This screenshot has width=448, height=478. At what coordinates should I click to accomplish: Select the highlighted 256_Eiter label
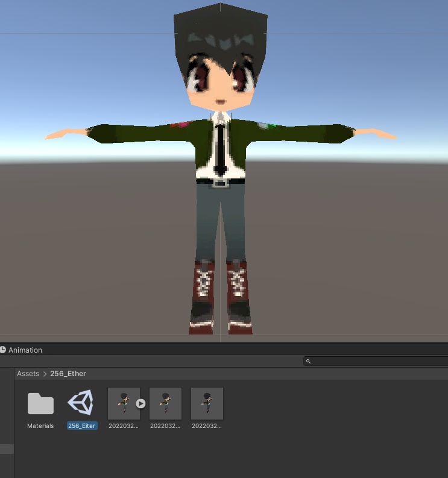tap(82, 426)
